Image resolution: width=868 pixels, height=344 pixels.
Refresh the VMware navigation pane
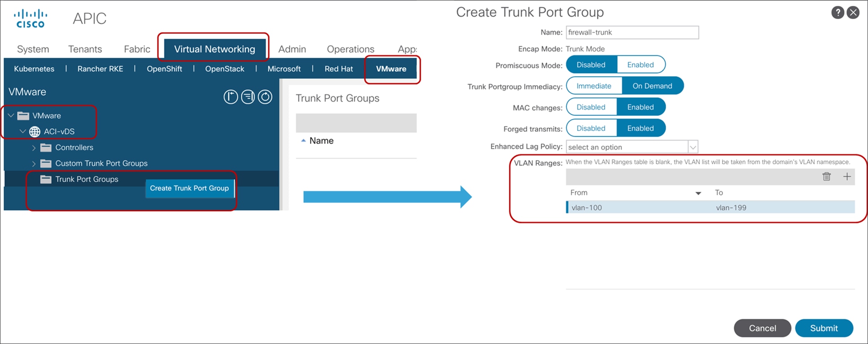tap(265, 97)
